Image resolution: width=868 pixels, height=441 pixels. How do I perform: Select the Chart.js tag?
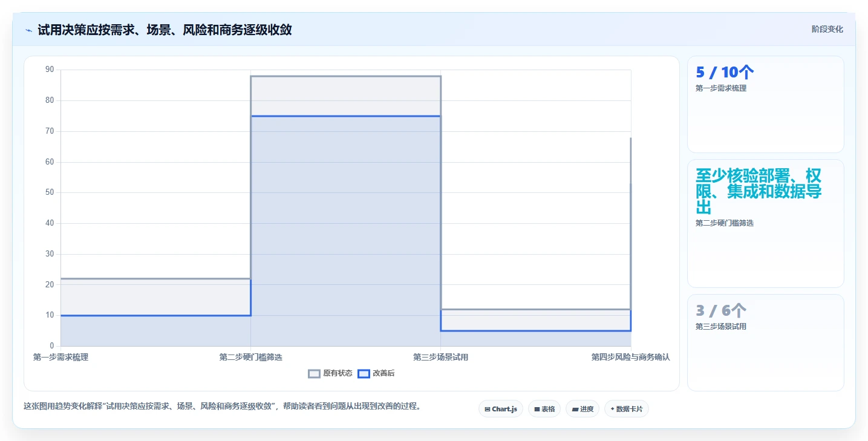(x=501, y=409)
